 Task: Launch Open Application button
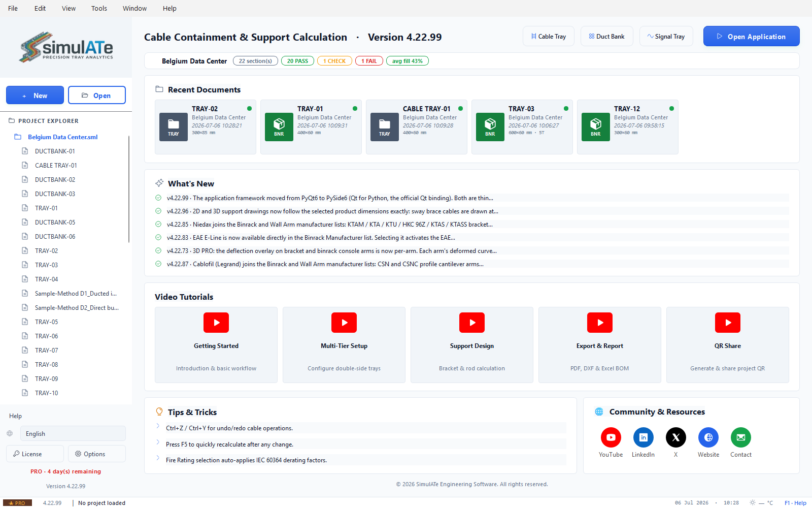pos(751,36)
